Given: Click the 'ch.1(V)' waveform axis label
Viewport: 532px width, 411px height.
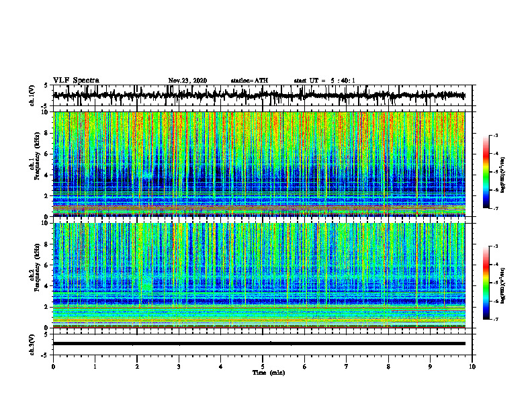Looking at the screenshot, I should point(32,95).
